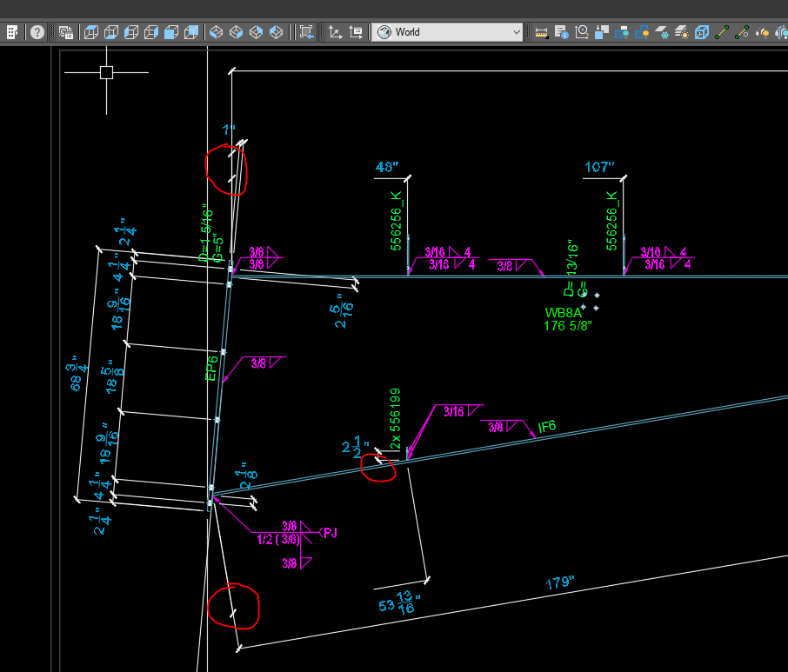Open the Help icon on the toolbar
Image resolution: width=788 pixels, height=672 pixels.
point(37,32)
